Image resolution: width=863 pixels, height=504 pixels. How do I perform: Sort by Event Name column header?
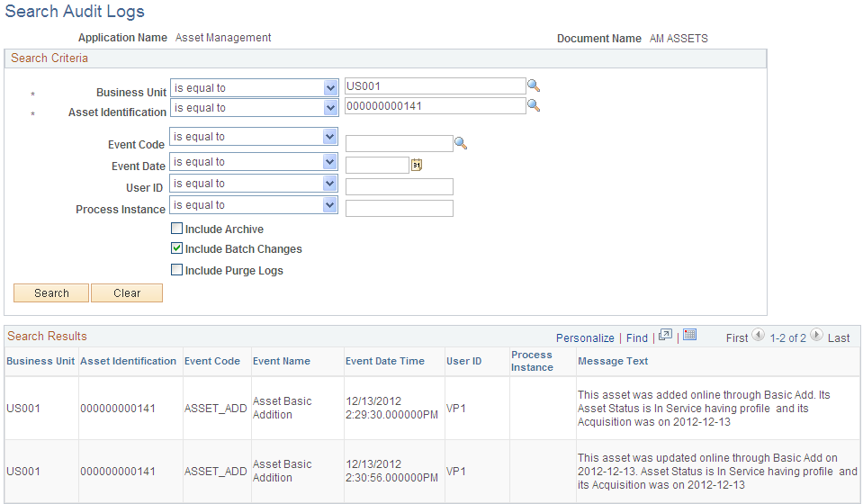click(x=282, y=361)
